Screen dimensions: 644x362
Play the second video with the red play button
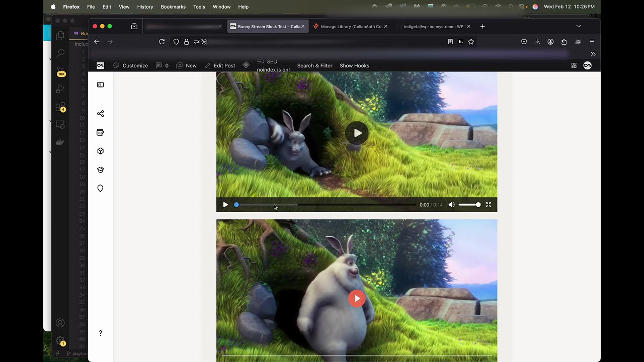tap(357, 298)
